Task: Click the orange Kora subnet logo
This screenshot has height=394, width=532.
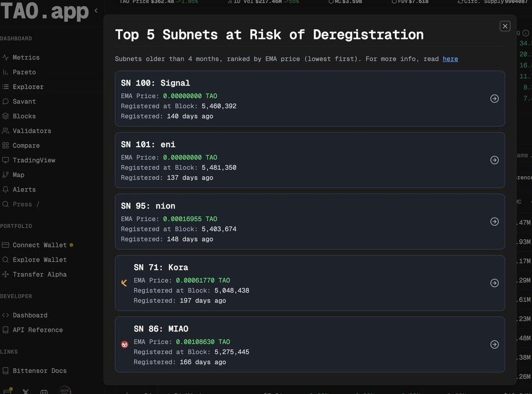Action: coord(124,283)
